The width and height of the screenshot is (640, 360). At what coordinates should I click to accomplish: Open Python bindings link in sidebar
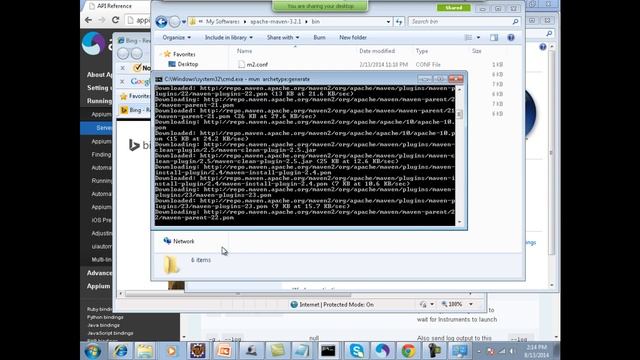click(105, 317)
